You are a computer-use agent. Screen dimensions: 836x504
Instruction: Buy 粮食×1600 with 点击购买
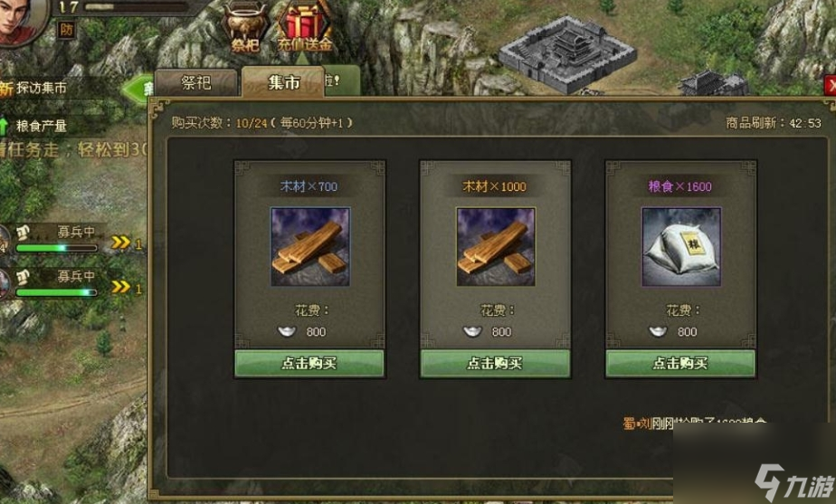pos(680,363)
